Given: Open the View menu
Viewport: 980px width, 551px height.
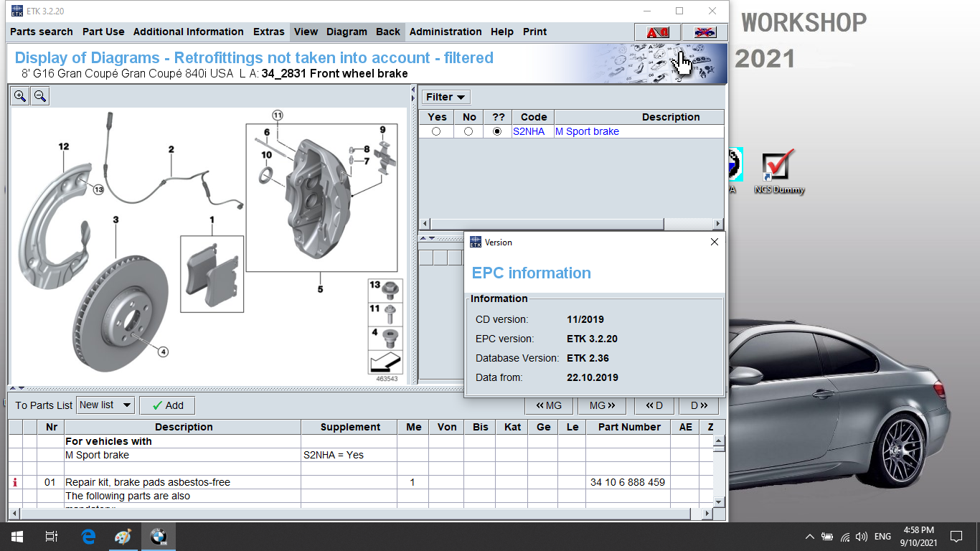Looking at the screenshot, I should [x=306, y=32].
